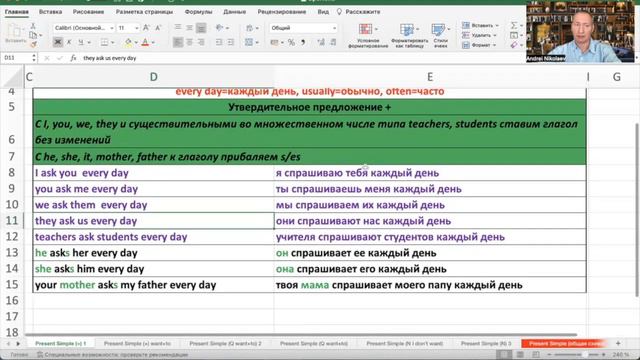Click the Borders icon
Screen dimensions: 640x360
click(104, 42)
